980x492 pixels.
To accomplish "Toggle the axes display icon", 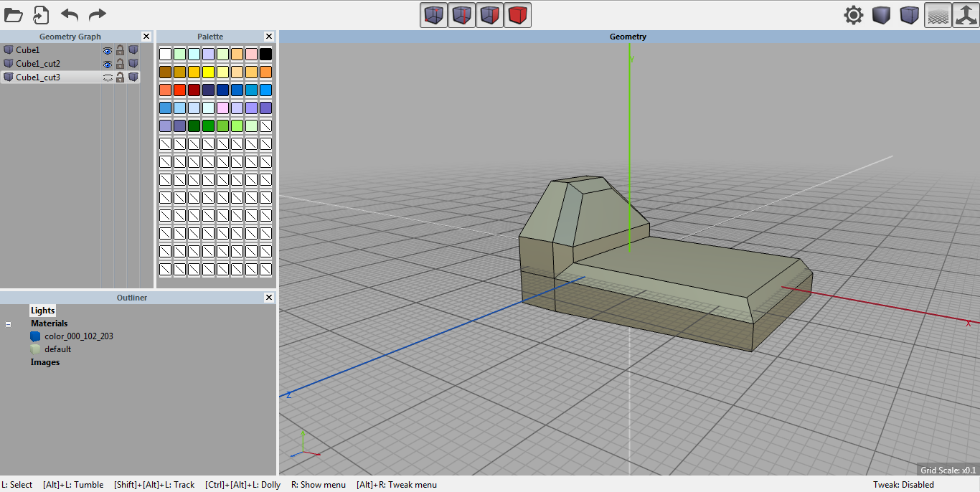I will coord(966,15).
